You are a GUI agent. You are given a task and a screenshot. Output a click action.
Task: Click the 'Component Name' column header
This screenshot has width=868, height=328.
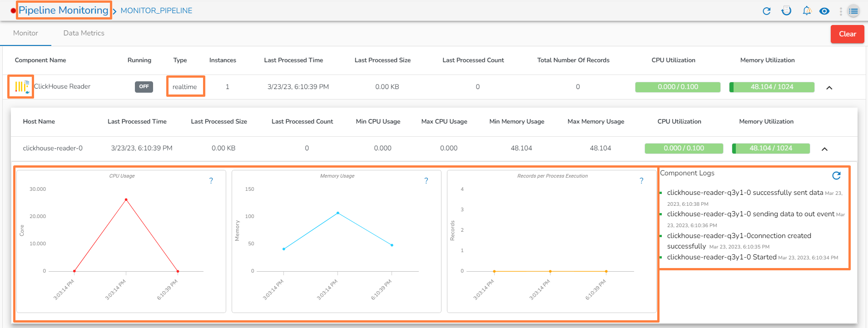click(x=40, y=60)
